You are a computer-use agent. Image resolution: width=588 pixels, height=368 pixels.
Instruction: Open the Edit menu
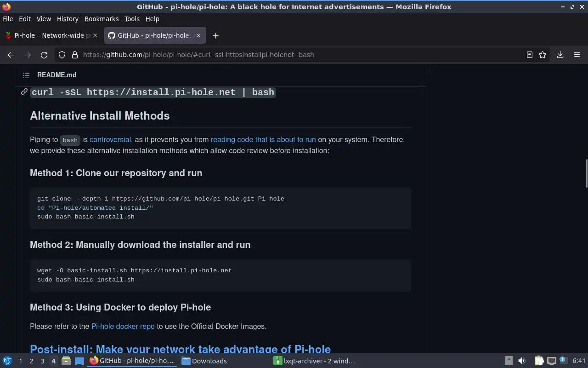pos(25,19)
